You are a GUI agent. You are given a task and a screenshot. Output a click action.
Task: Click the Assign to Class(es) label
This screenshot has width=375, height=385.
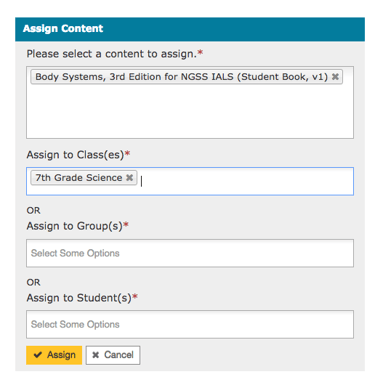78,155
